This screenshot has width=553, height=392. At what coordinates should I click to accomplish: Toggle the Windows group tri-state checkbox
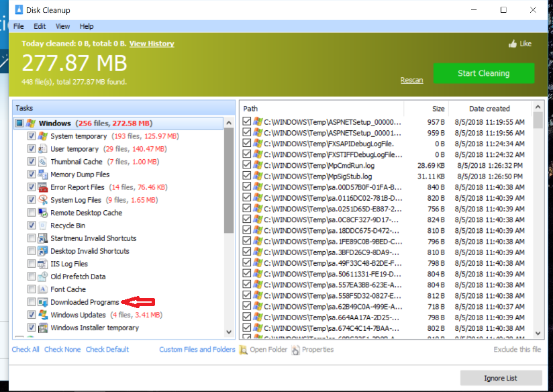(19, 123)
